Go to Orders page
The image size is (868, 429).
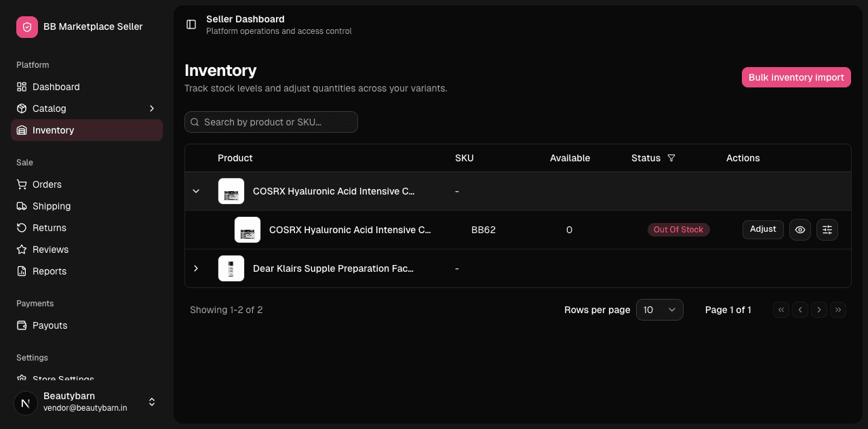coord(87,184)
